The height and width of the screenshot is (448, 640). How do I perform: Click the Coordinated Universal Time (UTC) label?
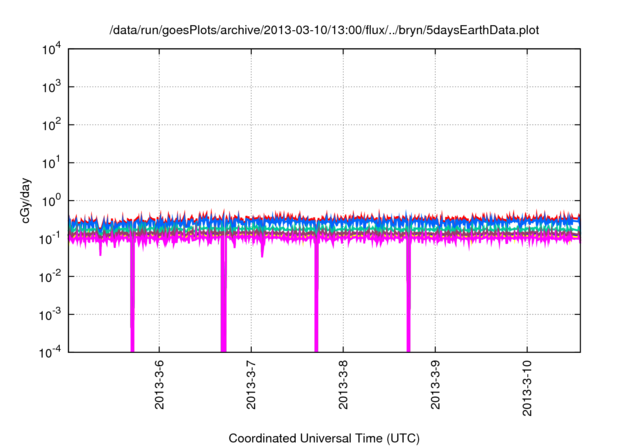tap(324, 438)
